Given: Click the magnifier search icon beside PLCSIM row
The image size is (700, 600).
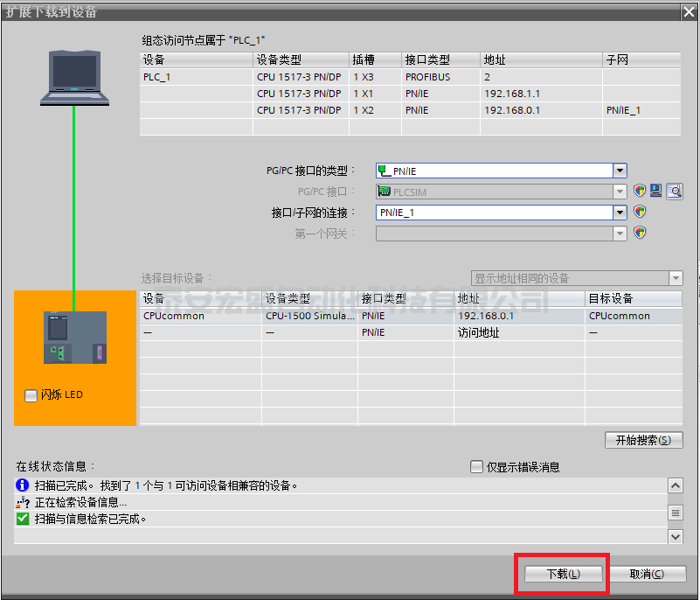Looking at the screenshot, I should coord(674,191).
